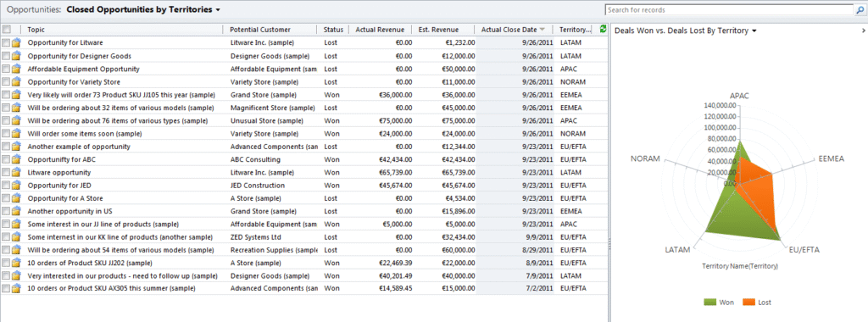Check the Opportunity for ABC row

click(x=6, y=159)
